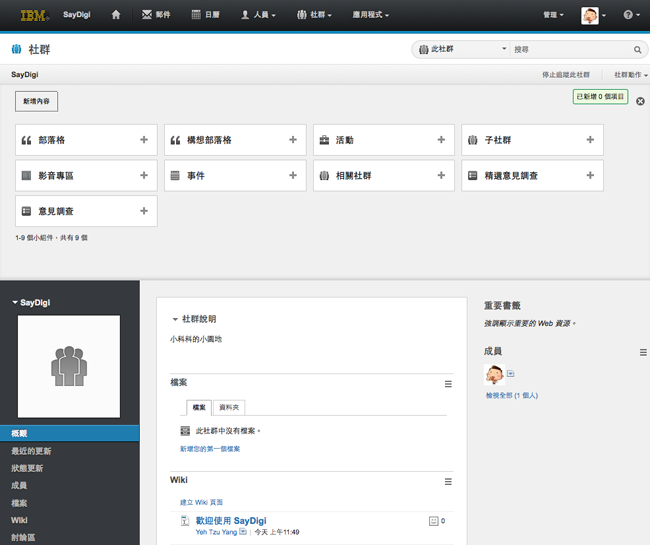Click the help question mark icon
The image size is (650, 545).
tap(629, 15)
